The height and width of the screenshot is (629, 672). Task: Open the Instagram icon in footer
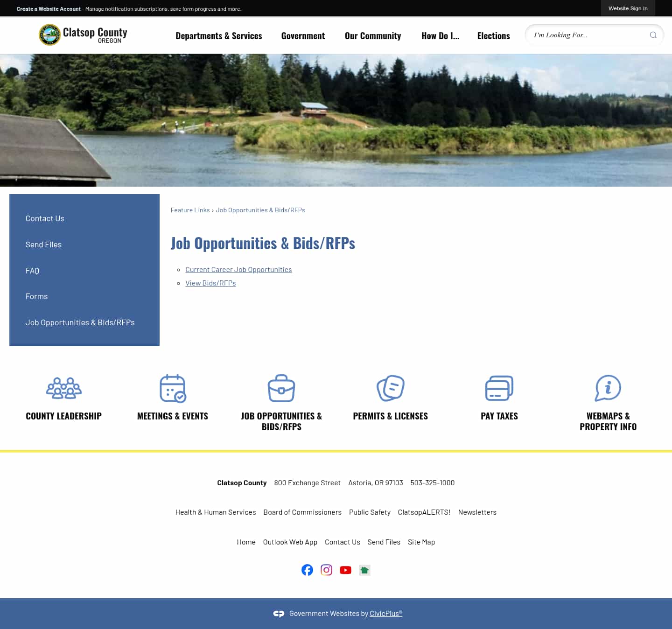point(326,570)
